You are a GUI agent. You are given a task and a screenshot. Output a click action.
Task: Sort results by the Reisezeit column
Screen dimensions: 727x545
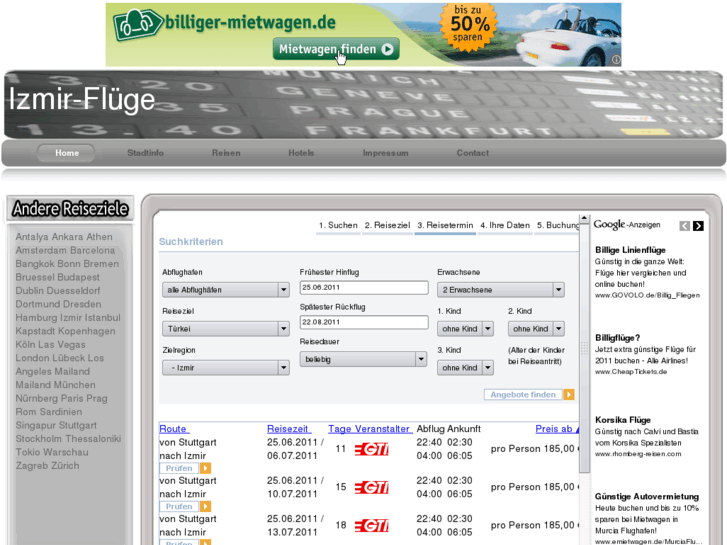pos(288,429)
